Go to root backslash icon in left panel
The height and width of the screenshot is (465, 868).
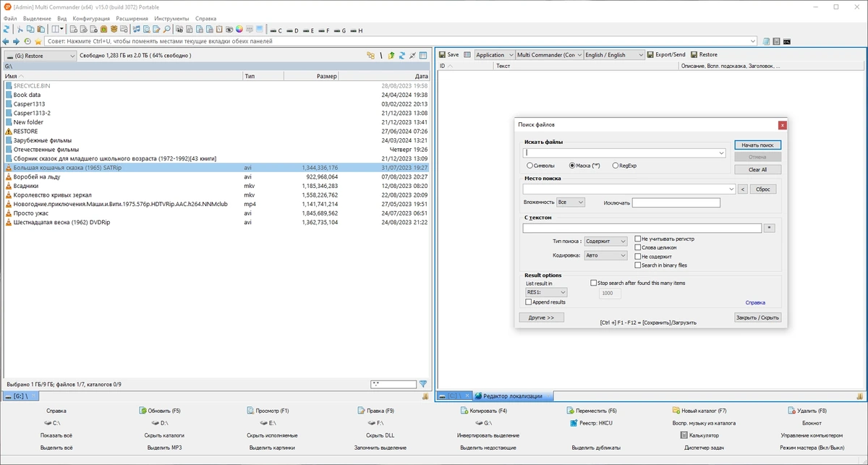[381, 55]
